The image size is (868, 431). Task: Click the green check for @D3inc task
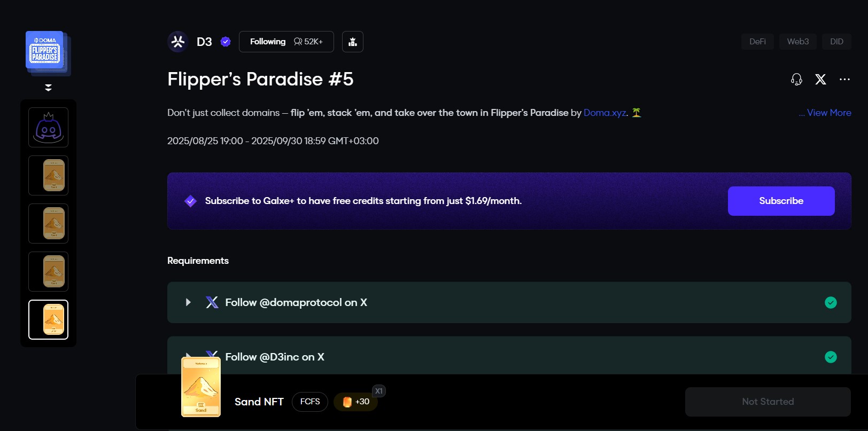[831, 357]
